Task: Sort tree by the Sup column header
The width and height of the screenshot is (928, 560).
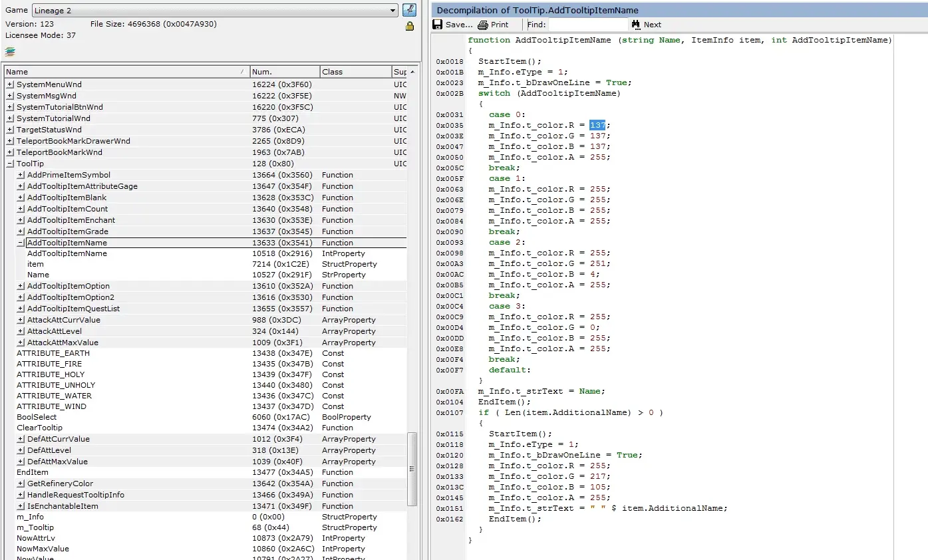Action: [400, 72]
